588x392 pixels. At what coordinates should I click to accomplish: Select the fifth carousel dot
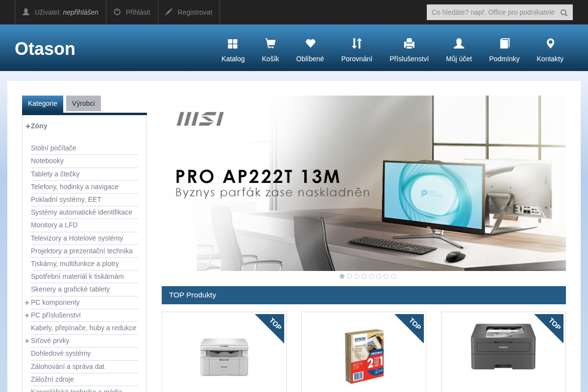click(371, 276)
